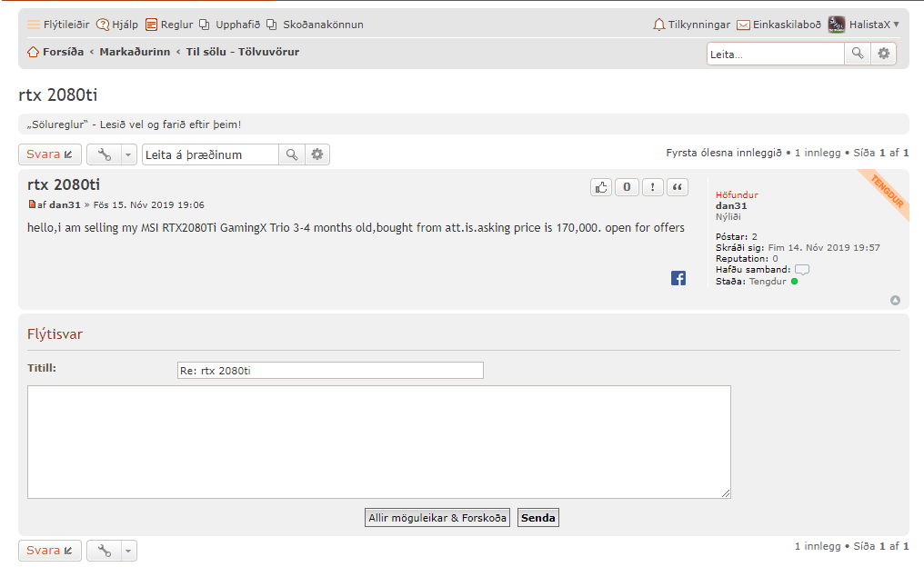Open Flýtileiðir quick links menu
924x567 pixels.
pos(58,25)
